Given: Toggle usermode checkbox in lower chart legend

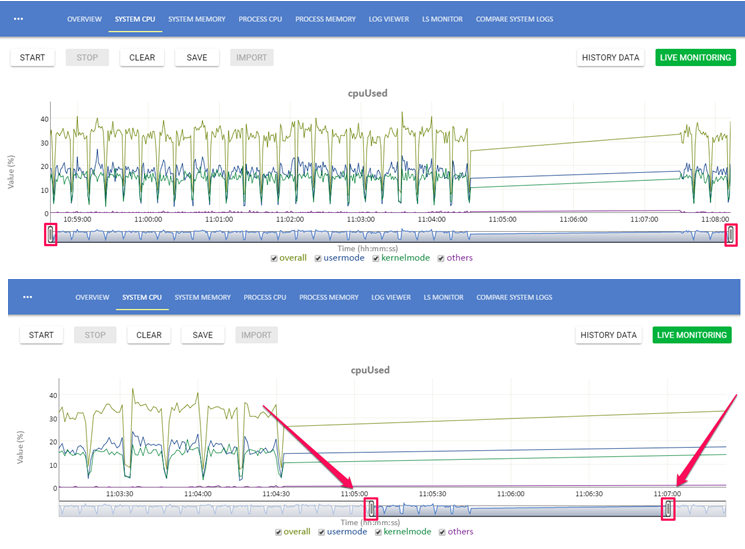Looking at the screenshot, I should point(322,532).
